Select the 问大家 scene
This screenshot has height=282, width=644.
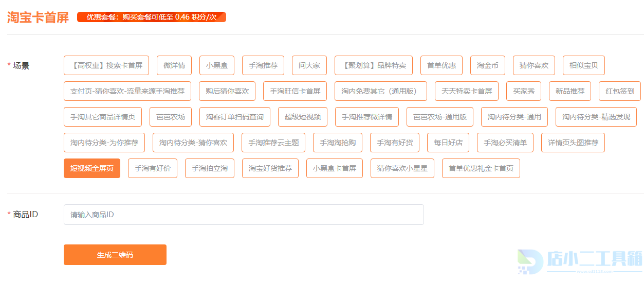click(309, 65)
